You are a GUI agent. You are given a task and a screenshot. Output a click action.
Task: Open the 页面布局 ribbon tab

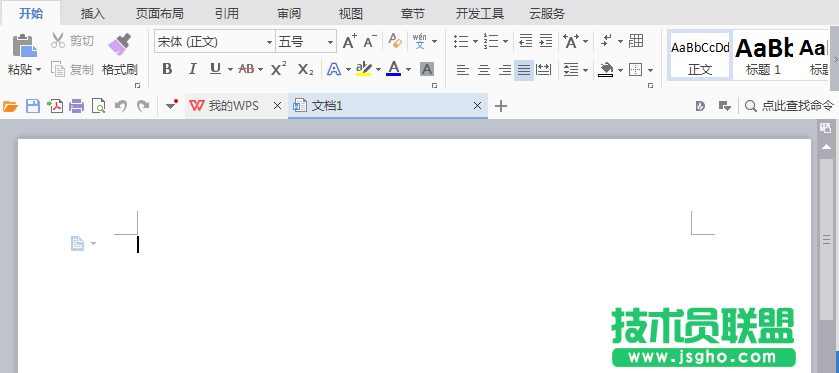point(159,13)
